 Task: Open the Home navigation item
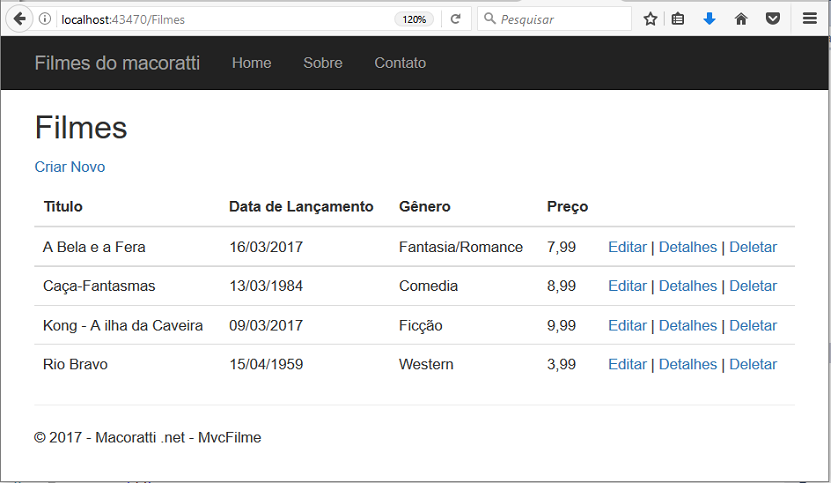pos(251,63)
